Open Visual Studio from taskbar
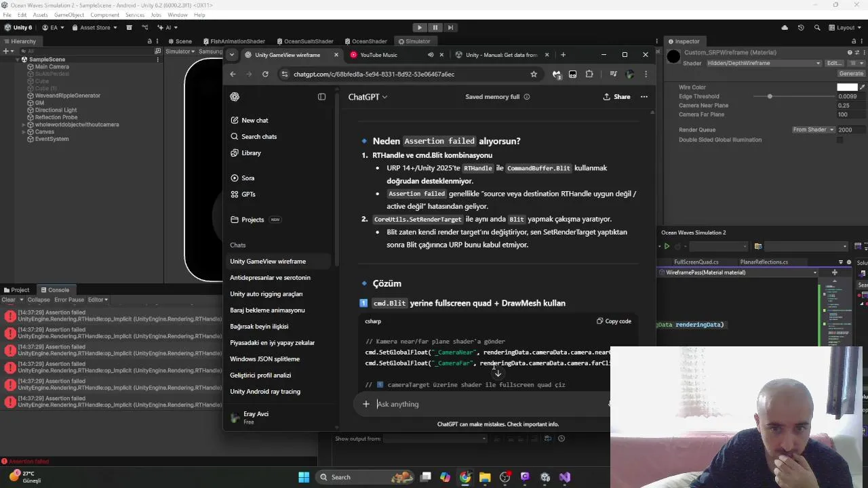The width and height of the screenshot is (868, 488). 565,477
